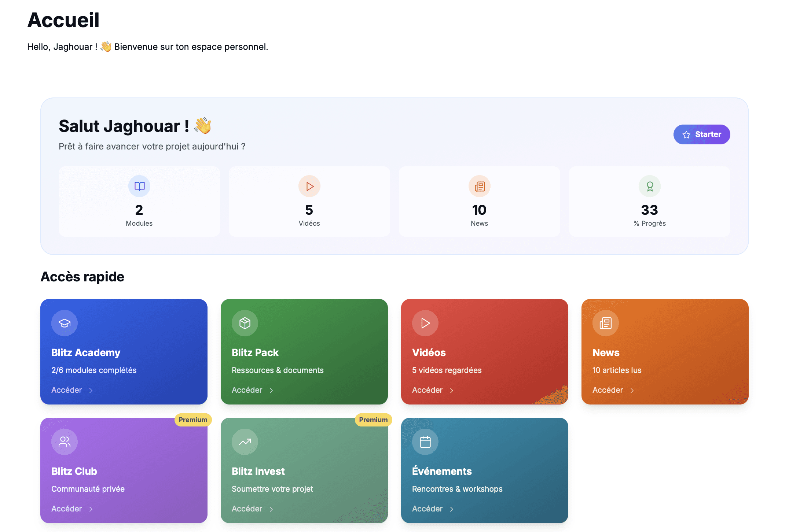Screen dimensions: 811x532
Task: Open the Blitz Invest card title
Action: (258, 471)
